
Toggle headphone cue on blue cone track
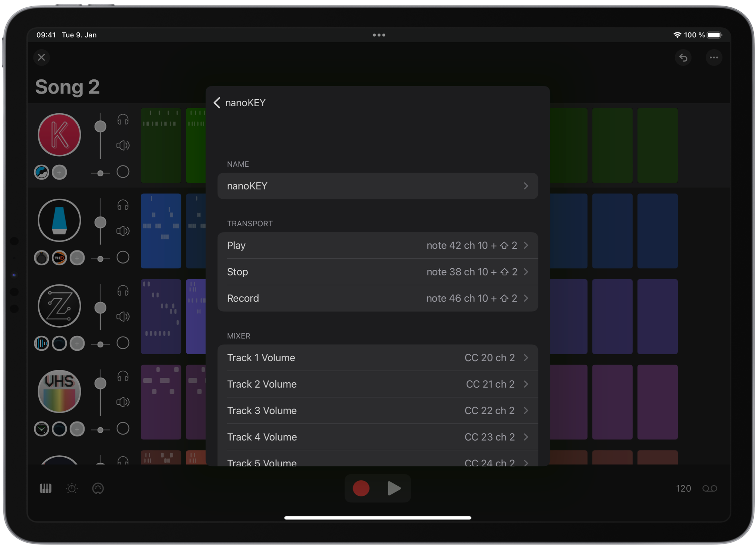click(123, 205)
